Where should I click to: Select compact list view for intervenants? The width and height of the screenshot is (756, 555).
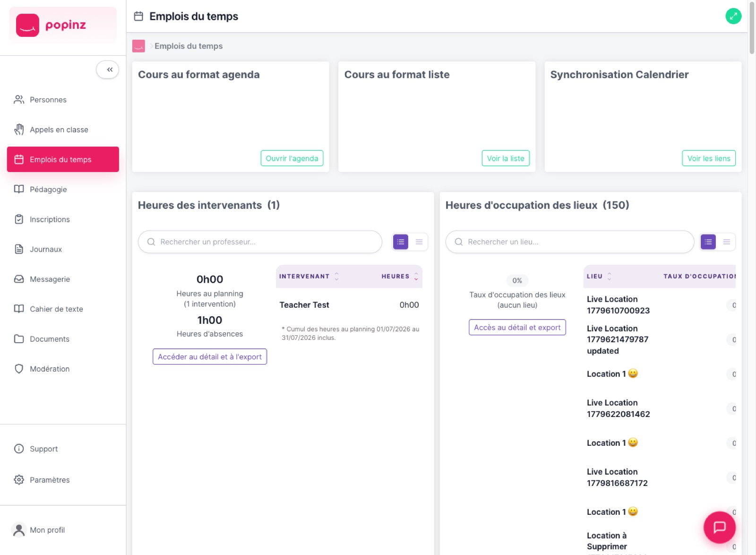[x=419, y=242]
